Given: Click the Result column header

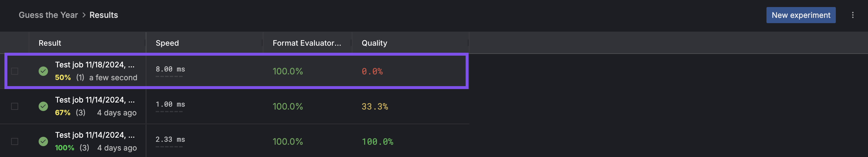Looking at the screenshot, I should coord(50,43).
